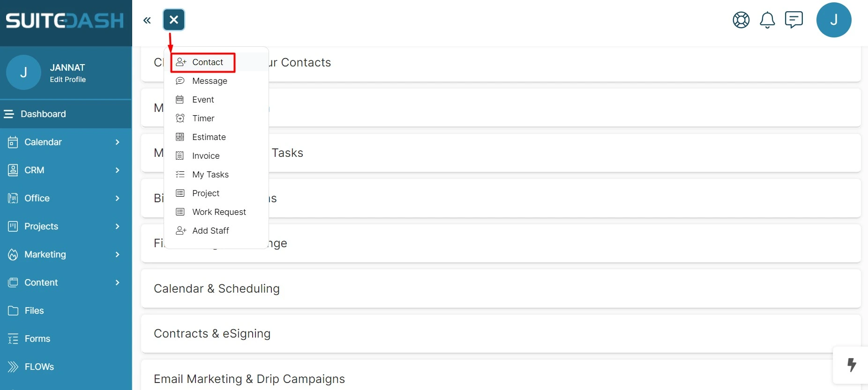Image resolution: width=868 pixels, height=390 pixels.
Task: Collapse the sidebar with the double-chevron icon
Action: 147,20
